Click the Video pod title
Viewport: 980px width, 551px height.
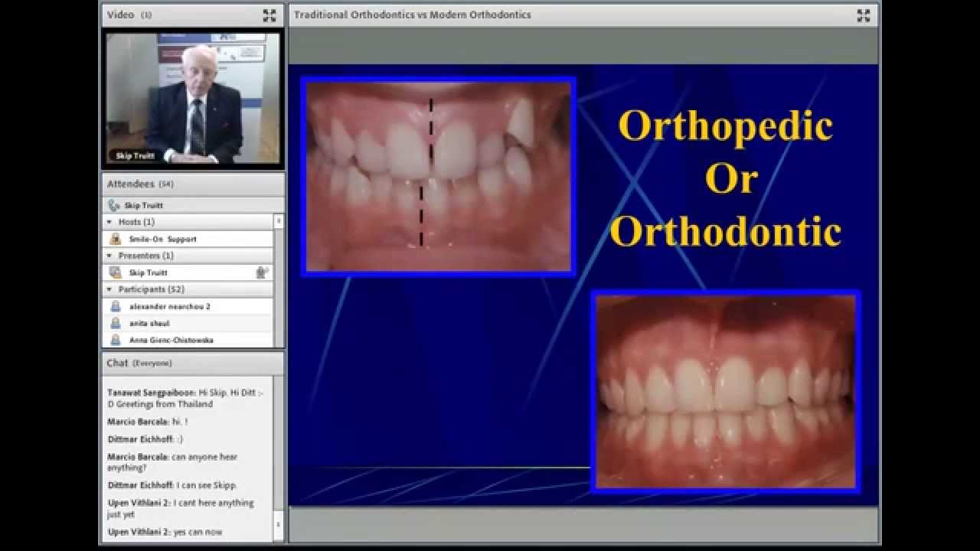(x=121, y=15)
